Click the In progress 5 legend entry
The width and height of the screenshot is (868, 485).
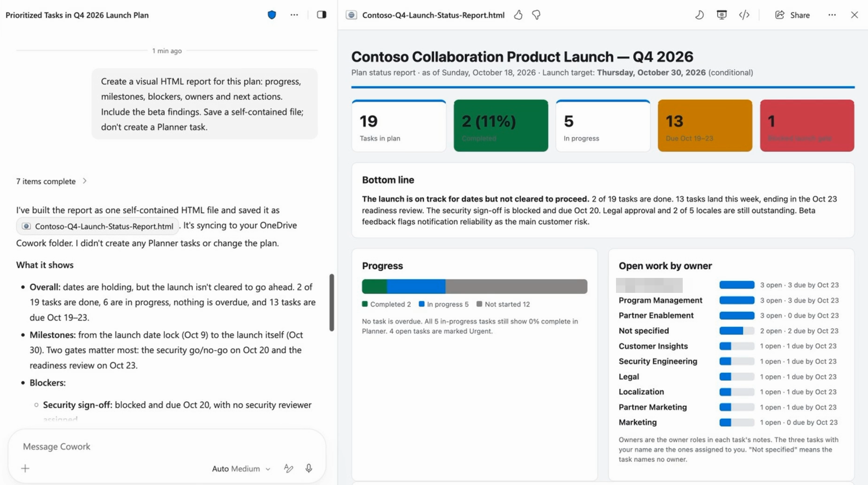click(443, 304)
